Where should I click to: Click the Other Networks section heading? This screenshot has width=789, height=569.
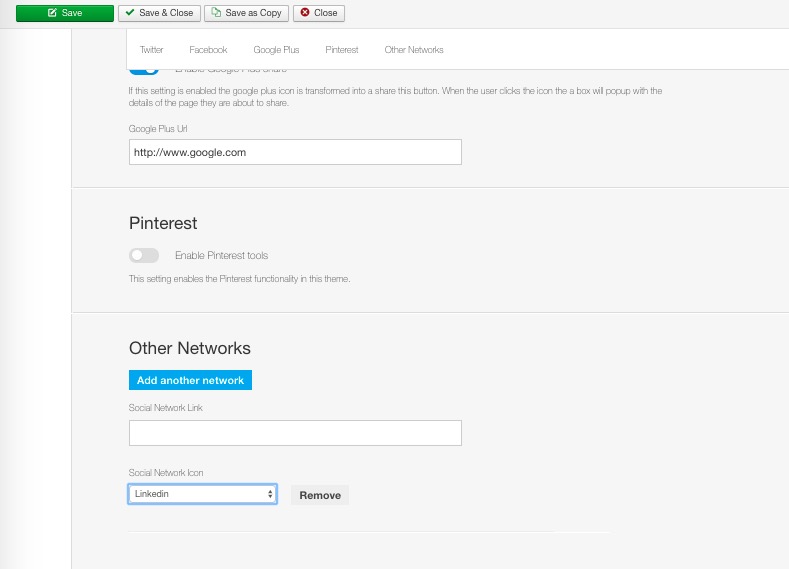190,348
